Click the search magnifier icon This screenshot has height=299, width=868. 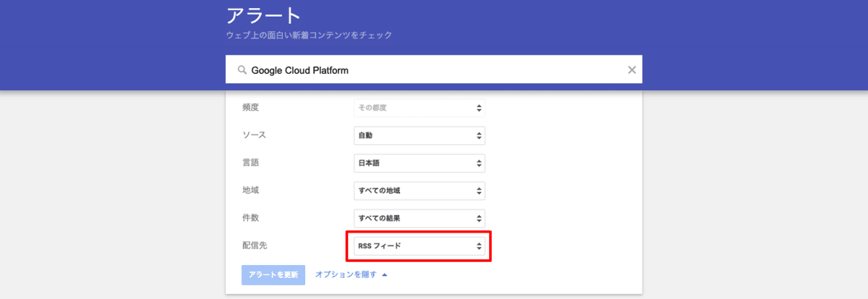pyautogui.click(x=242, y=70)
